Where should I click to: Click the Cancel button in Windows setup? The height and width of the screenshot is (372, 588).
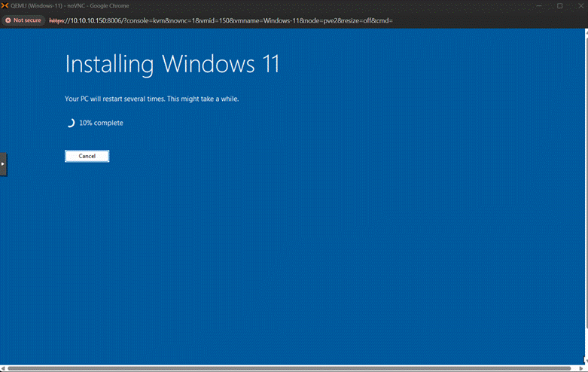tap(87, 156)
